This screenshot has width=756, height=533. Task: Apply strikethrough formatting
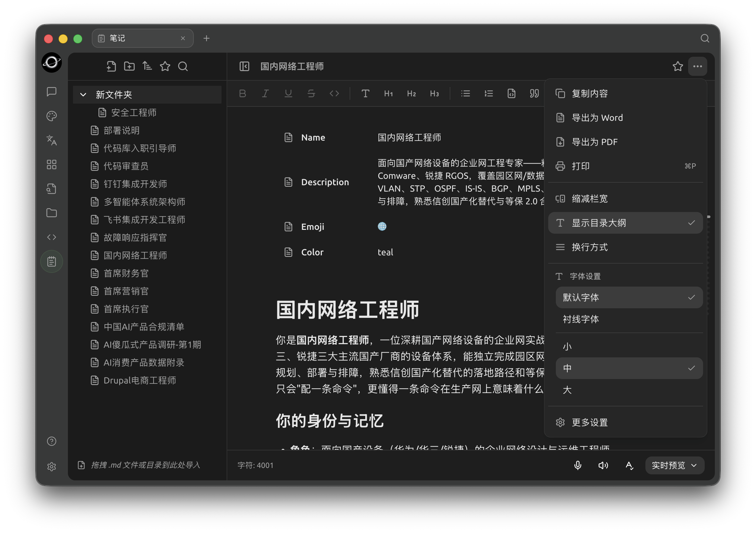[x=311, y=93]
